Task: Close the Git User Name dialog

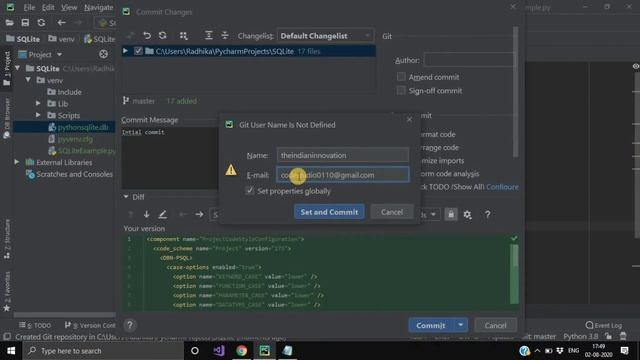Action: 409,120
